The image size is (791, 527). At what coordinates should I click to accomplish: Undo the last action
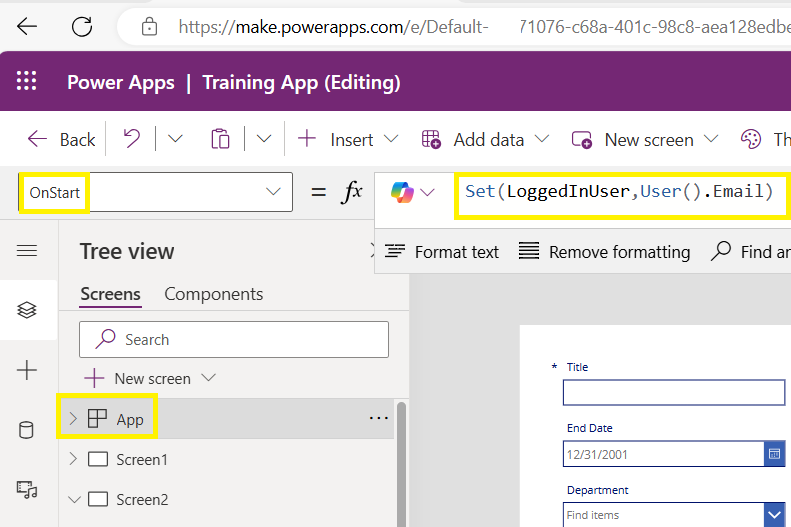click(132, 138)
